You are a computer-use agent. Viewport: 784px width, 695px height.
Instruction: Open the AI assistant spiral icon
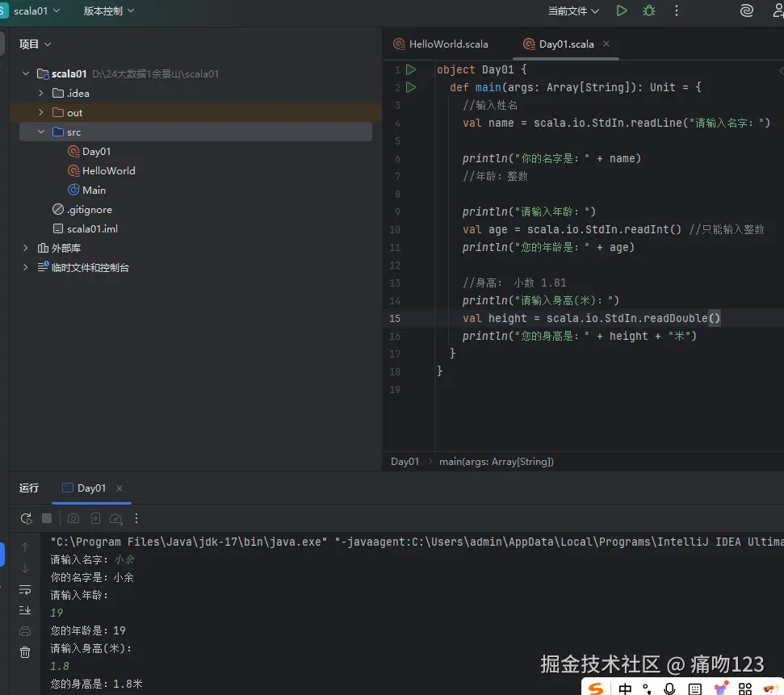click(x=747, y=10)
